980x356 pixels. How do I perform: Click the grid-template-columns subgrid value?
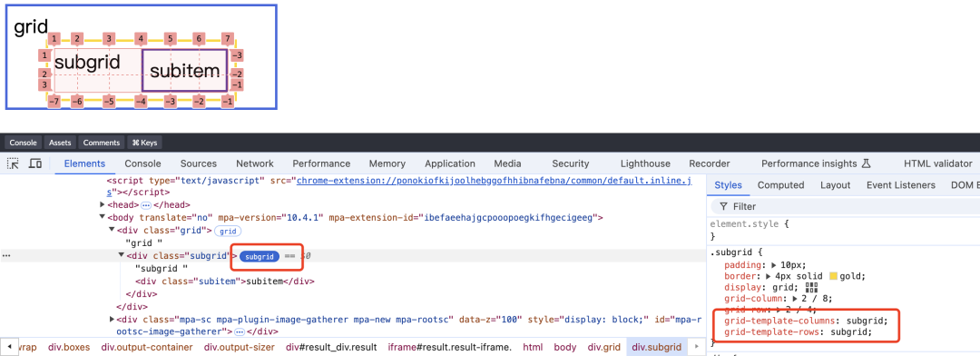865,321
